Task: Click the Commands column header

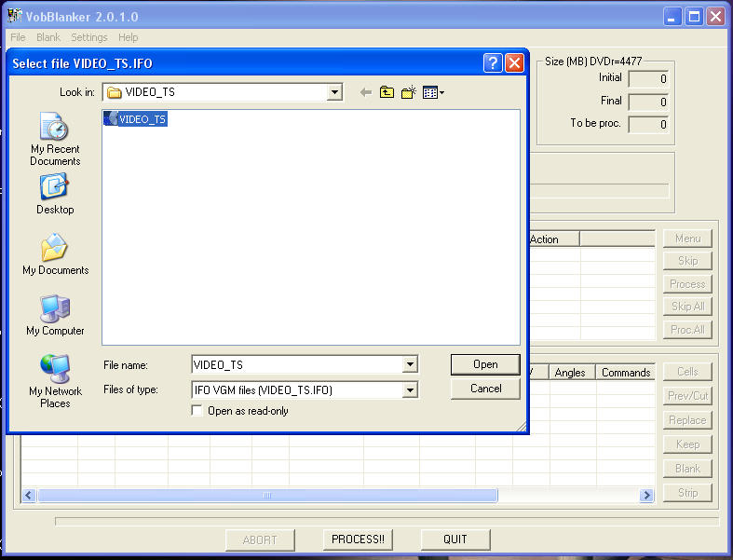Action: pyautogui.click(x=626, y=373)
